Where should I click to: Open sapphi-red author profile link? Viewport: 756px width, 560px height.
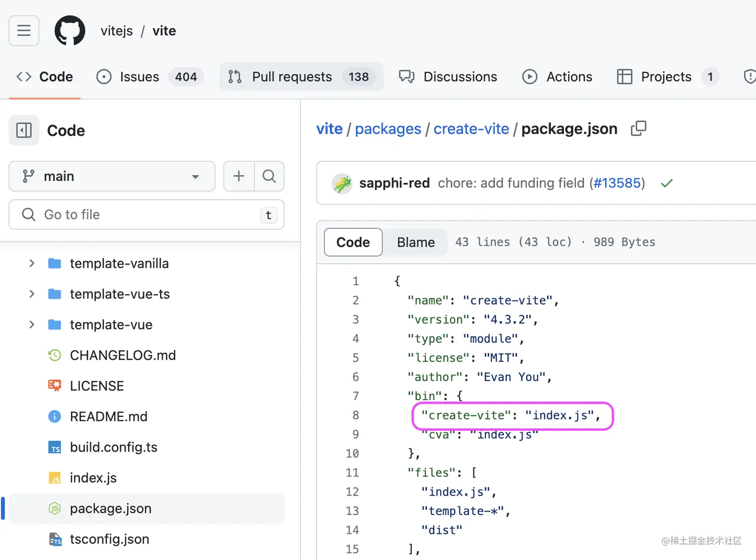(x=394, y=183)
